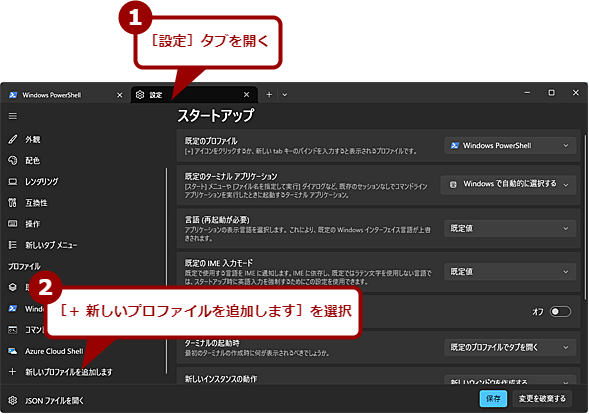Click the 既定のターミナル アプリケーション label

tap(231, 177)
